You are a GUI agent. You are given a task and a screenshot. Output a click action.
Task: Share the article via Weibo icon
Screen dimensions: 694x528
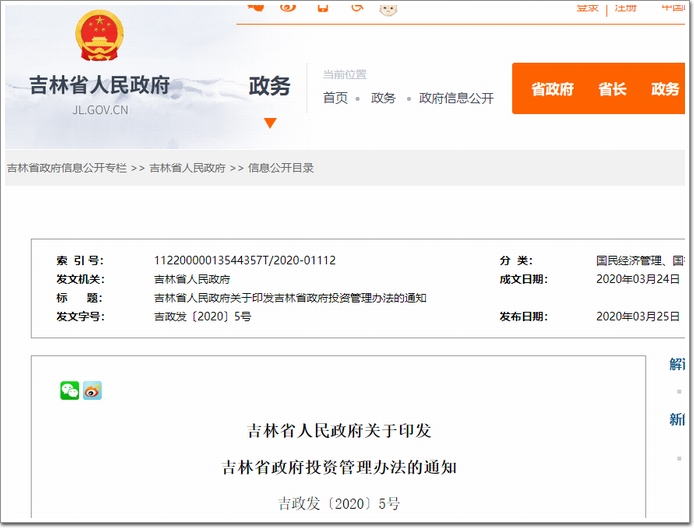[x=92, y=391]
